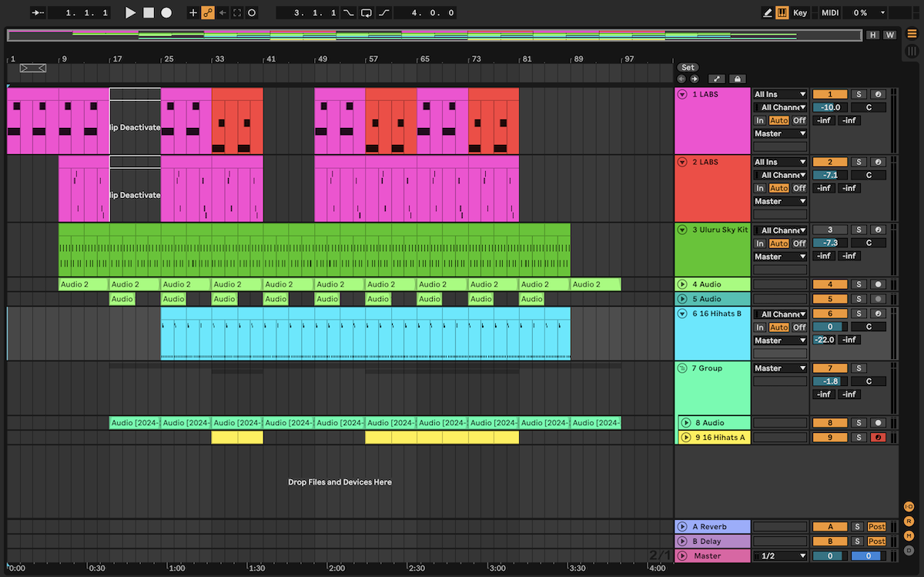The height and width of the screenshot is (577, 924).
Task: Toggle A Reverb Post button
Action: [x=877, y=527]
